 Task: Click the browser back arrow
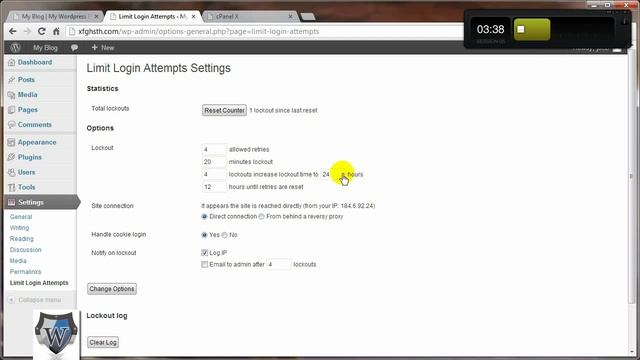pyautogui.click(x=13, y=31)
